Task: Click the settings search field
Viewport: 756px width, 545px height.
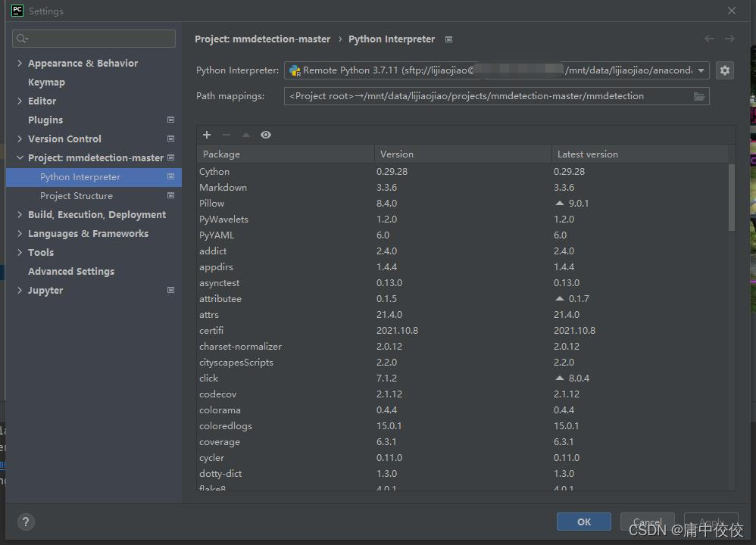Action: tap(94, 39)
